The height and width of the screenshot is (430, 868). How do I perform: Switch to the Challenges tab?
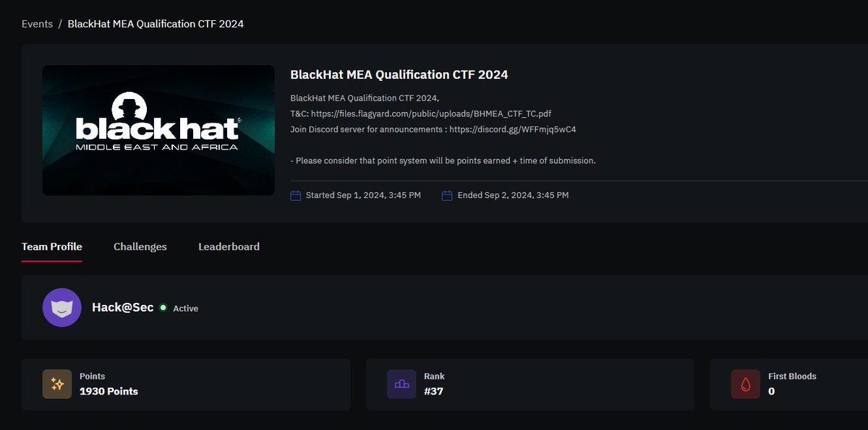tap(140, 246)
